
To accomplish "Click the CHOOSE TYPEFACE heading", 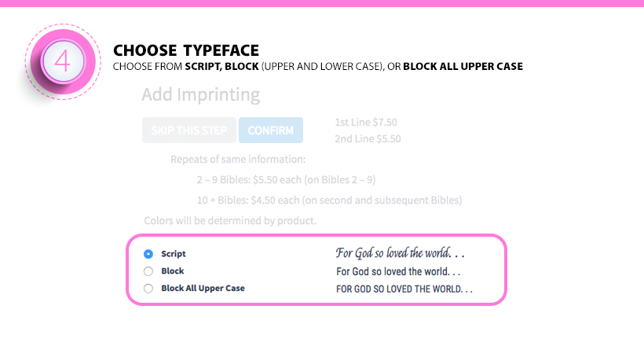I will tap(186, 51).
